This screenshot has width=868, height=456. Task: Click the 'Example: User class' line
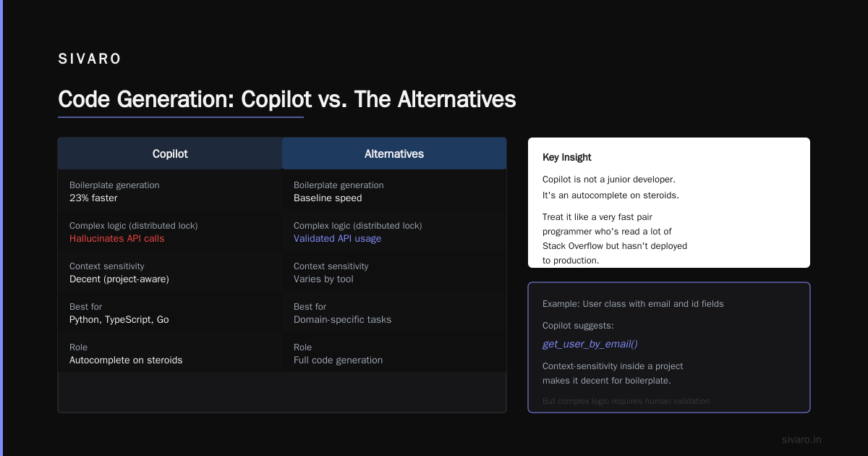tap(633, 303)
